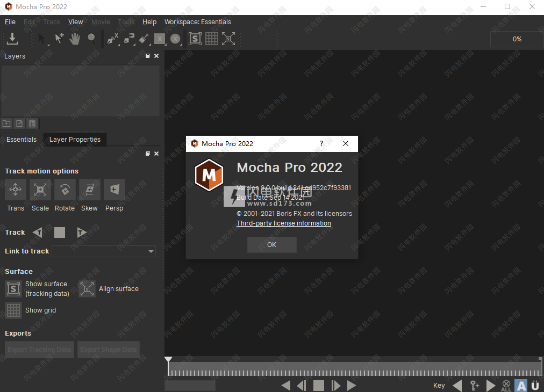Add a new layer group
Image resolution: width=544 pixels, height=392 pixels.
pyautogui.click(x=6, y=124)
